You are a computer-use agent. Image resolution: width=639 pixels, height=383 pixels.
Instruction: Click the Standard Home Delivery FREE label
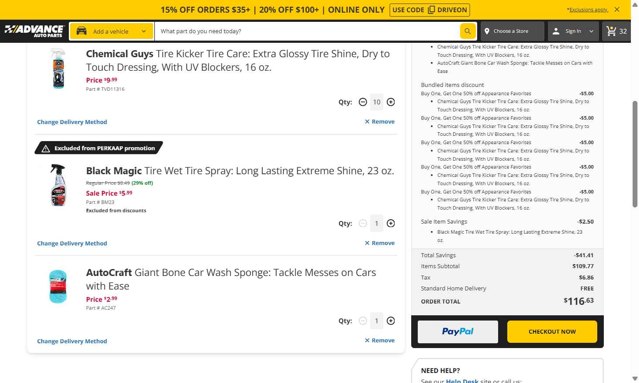(587, 288)
